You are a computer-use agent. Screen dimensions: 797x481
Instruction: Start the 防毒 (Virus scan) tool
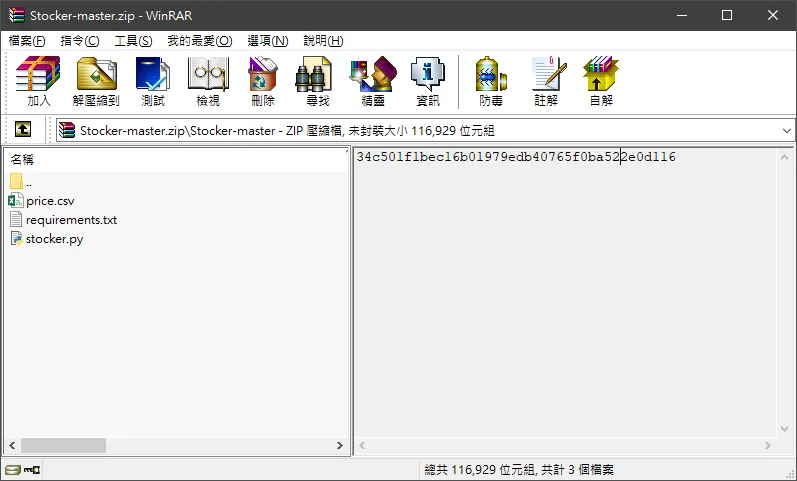491,81
